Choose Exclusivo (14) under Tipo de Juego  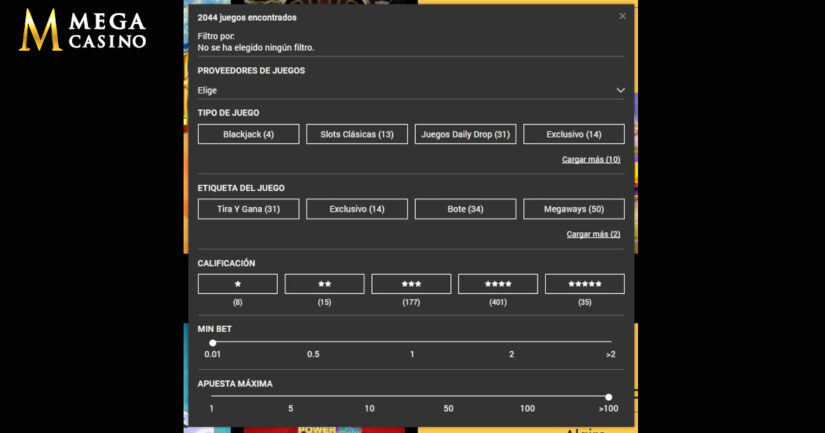pos(574,134)
